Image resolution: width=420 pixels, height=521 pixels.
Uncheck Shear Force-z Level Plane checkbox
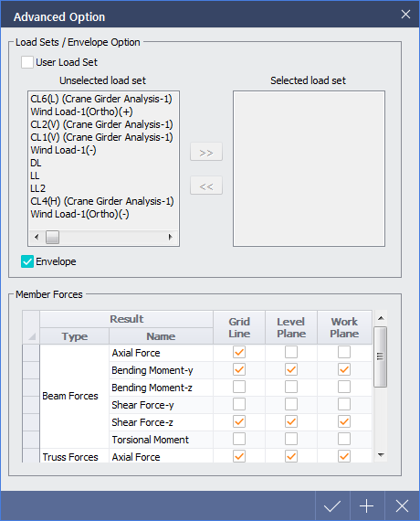(291, 421)
